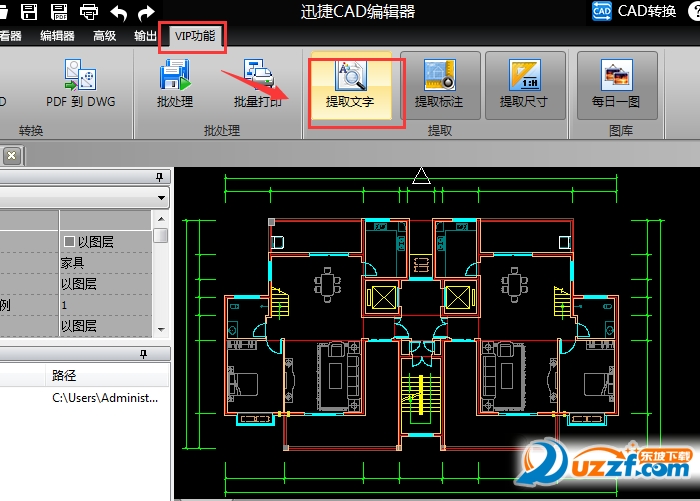Click the property value 1 cell
Screen dimensions: 700x501
pyautogui.click(x=106, y=305)
